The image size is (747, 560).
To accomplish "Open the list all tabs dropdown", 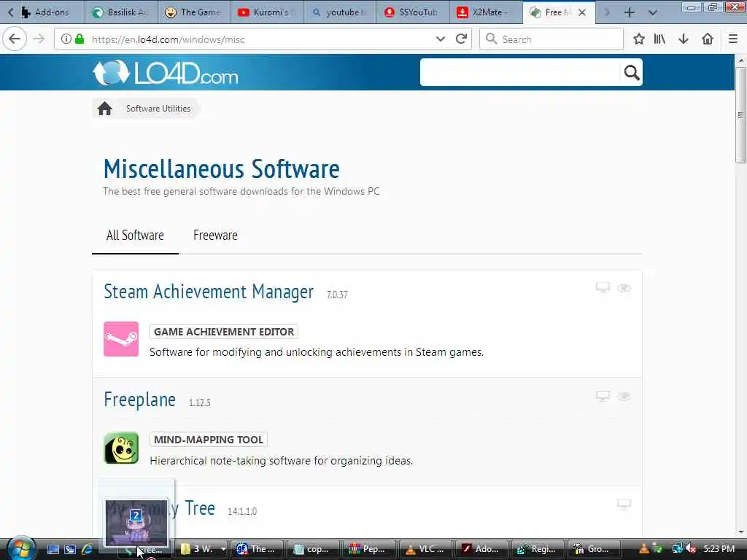I will (x=653, y=12).
